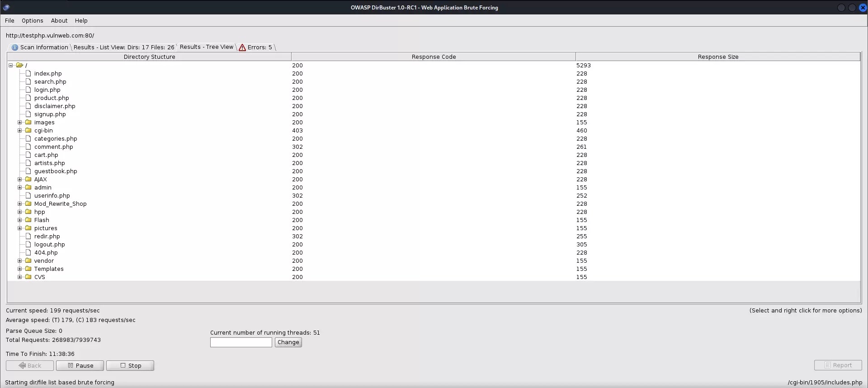Click the Response Size column header
Image resolution: width=868 pixels, height=388 pixels.
718,57
